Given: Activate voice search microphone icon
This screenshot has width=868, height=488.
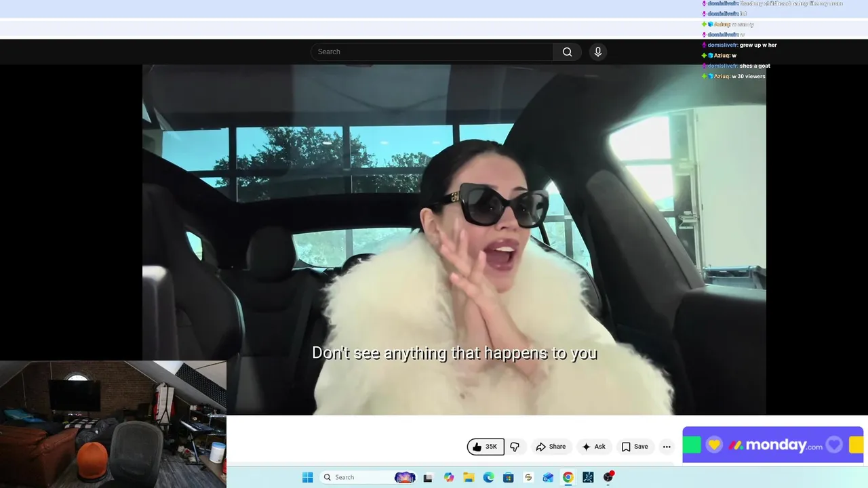Looking at the screenshot, I should click(597, 52).
